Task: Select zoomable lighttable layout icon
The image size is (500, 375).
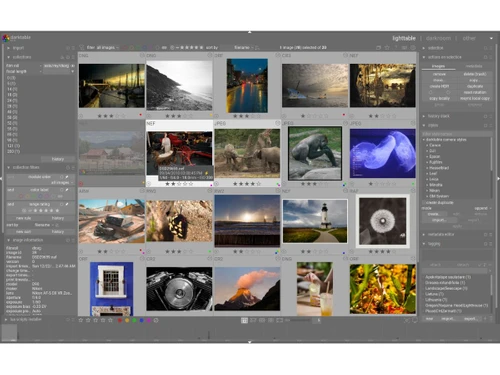Action: tap(253, 320)
